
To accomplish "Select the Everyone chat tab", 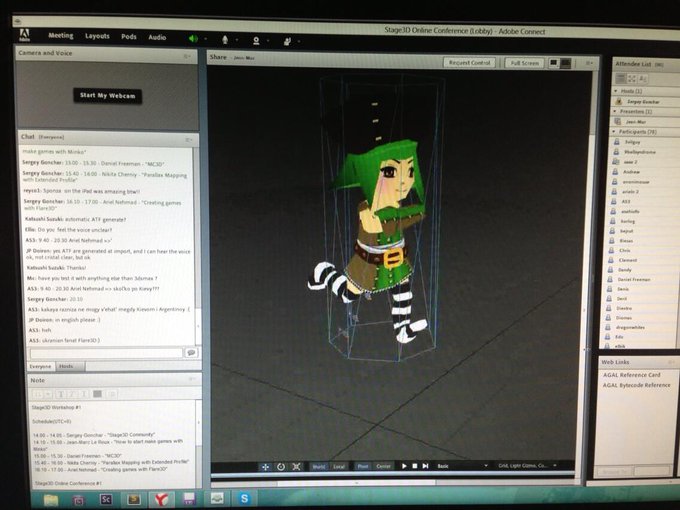I will (x=40, y=366).
